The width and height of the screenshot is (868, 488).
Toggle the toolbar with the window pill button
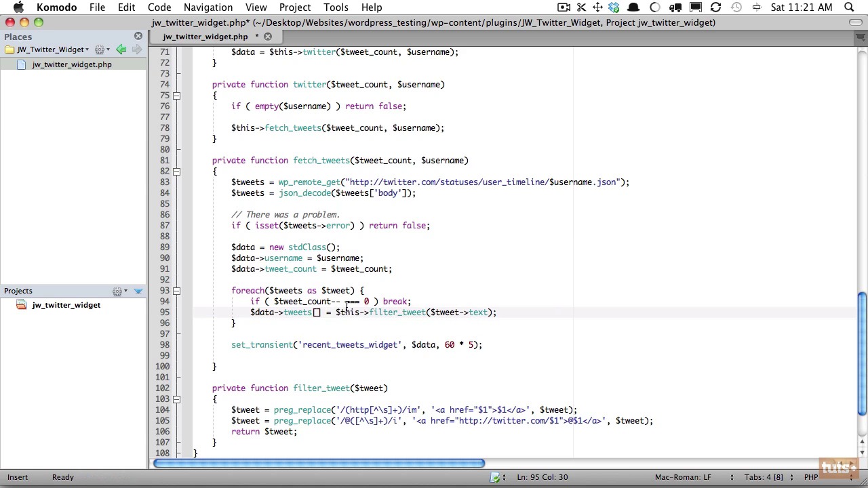(x=856, y=22)
